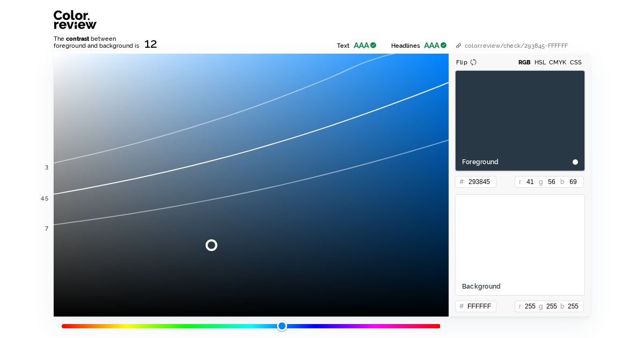
Task: Click the picker ring on the gradient
Action: (x=211, y=245)
